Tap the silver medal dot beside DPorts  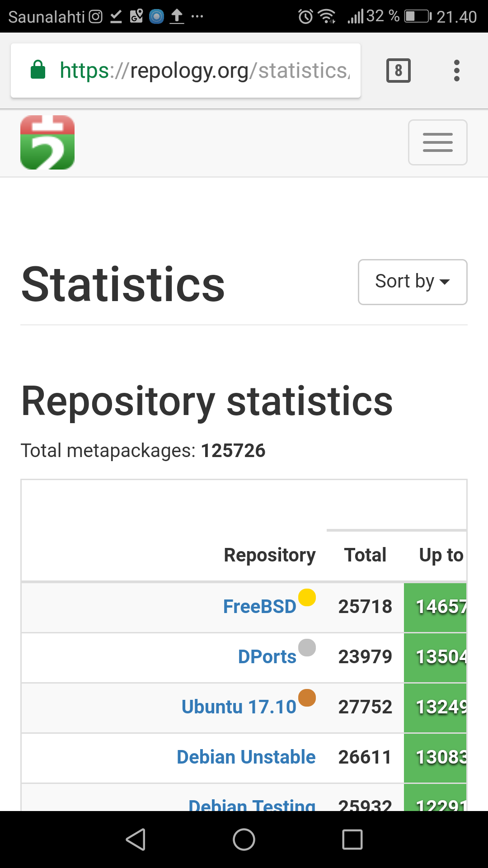(307, 647)
